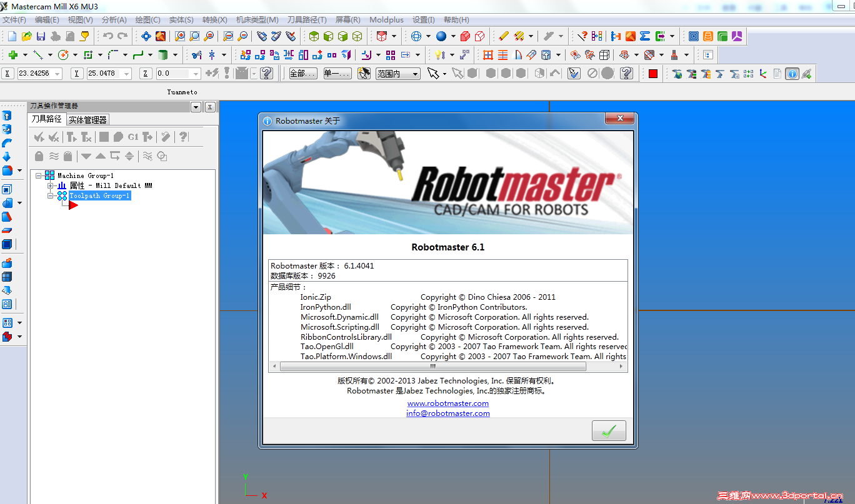Open the 帮助(H) menu
The height and width of the screenshot is (504, 855).
pos(456,20)
